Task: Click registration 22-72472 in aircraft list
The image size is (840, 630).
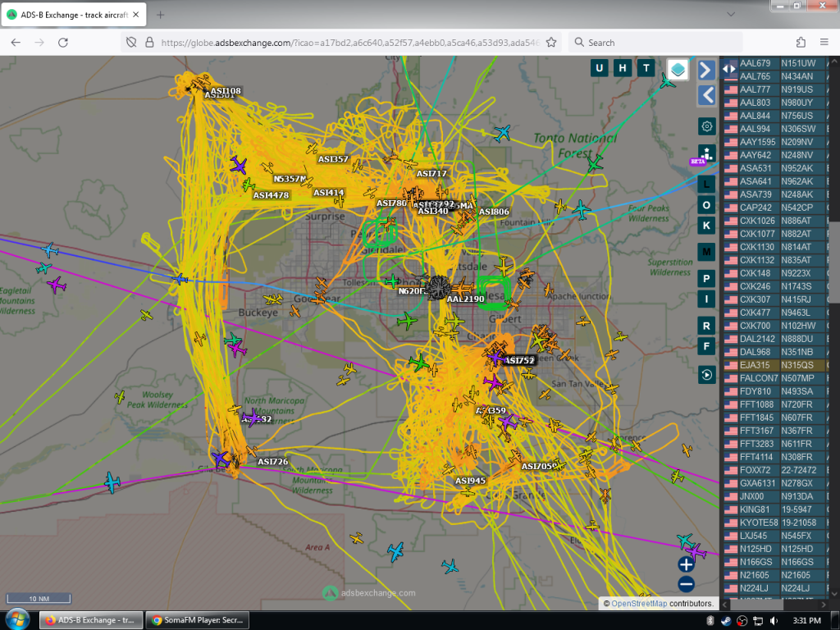Action: tap(799, 470)
